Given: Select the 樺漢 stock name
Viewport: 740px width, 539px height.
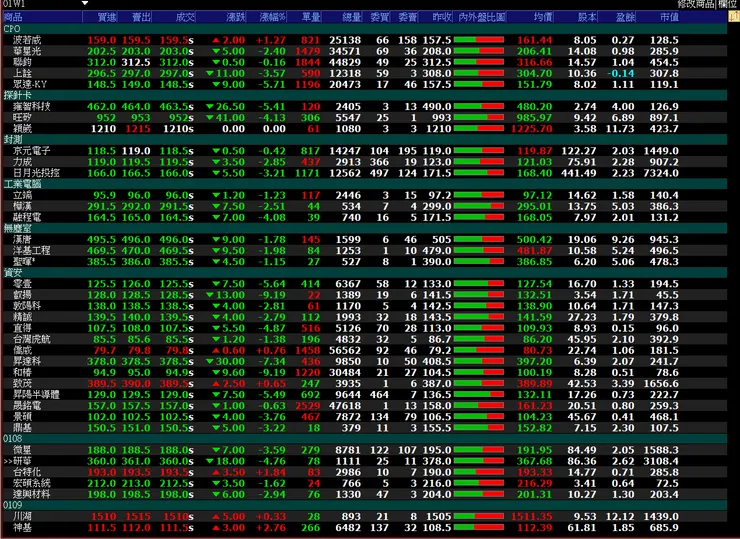Looking at the screenshot, I should click(x=23, y=206).
